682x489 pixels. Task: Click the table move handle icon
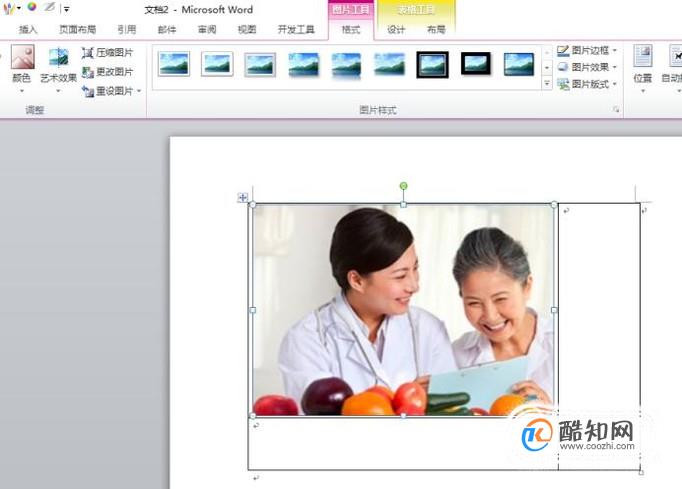click(x=243, y=198)
